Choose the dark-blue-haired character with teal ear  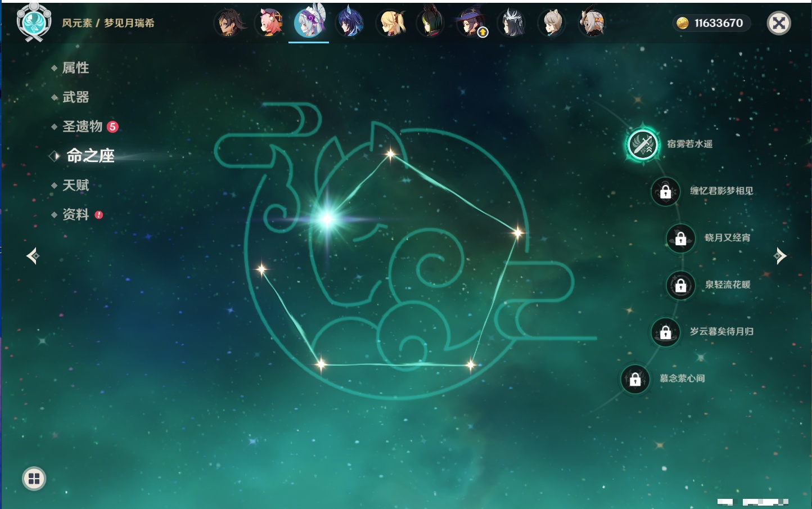(350, 23)
